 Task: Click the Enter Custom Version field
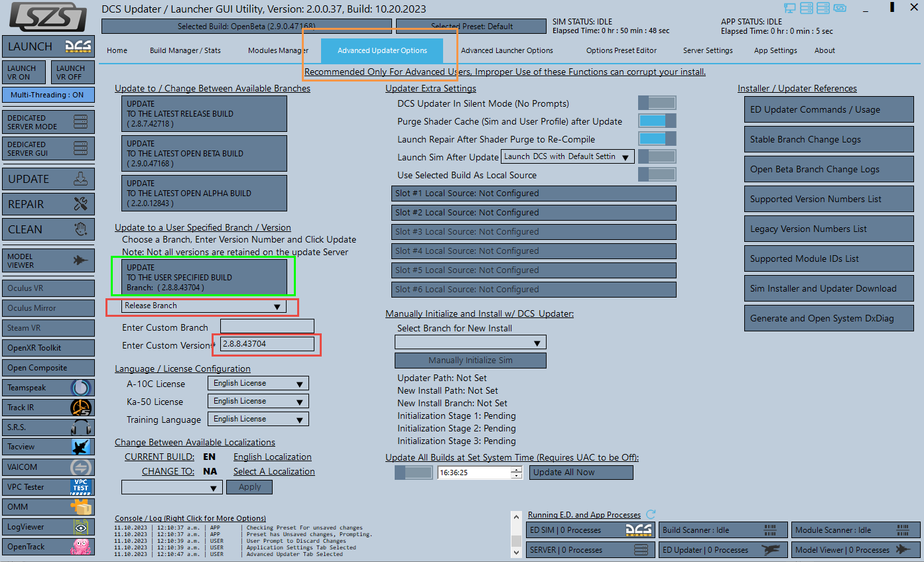(267, 345)
